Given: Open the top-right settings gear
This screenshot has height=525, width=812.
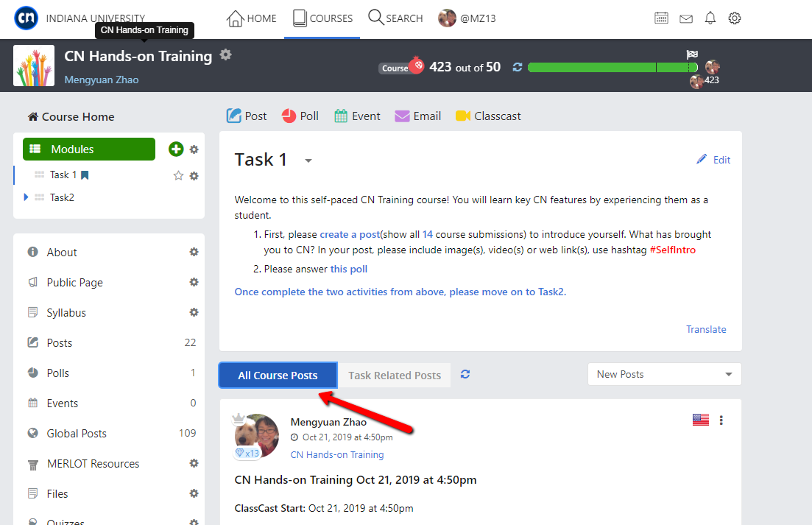Looking at the screenshot, I should coord(734,18).
